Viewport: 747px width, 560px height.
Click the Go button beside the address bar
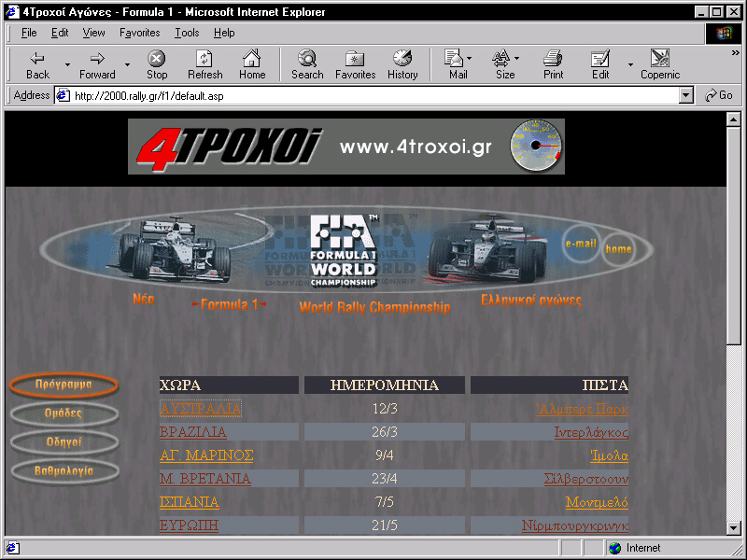pos(719,95)
